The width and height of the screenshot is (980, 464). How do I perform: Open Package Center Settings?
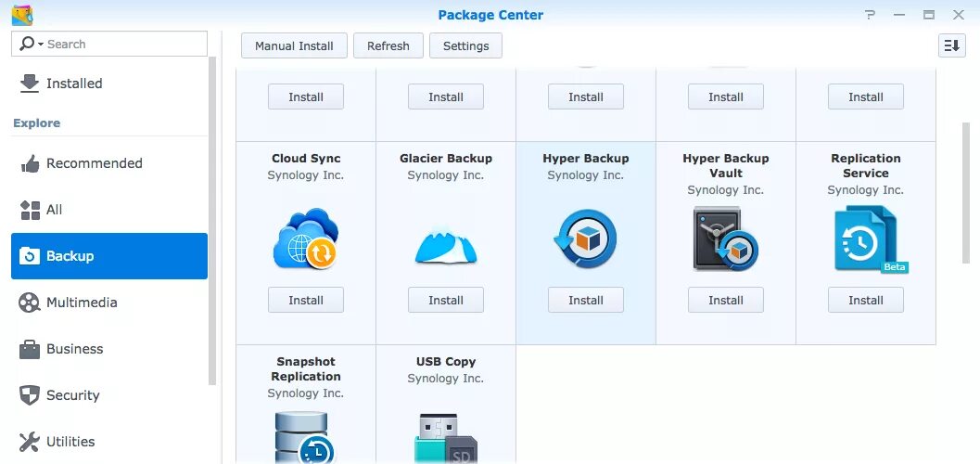click(x=465, y=45)
